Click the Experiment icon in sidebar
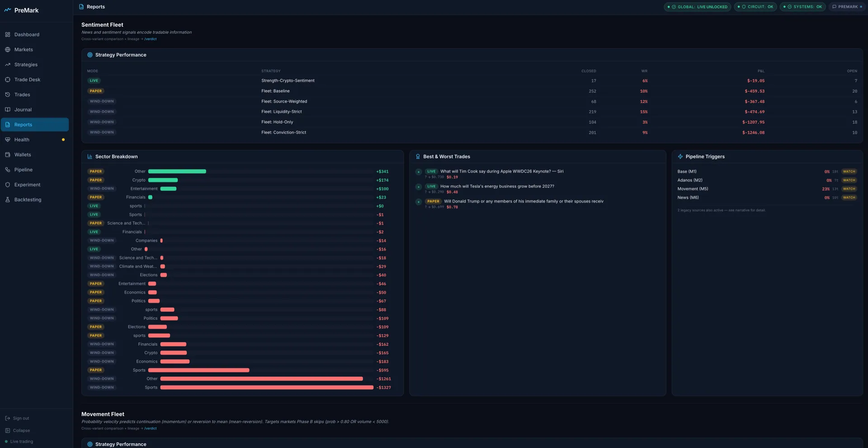This screenshot has width=868, height=448. (8, 185)
